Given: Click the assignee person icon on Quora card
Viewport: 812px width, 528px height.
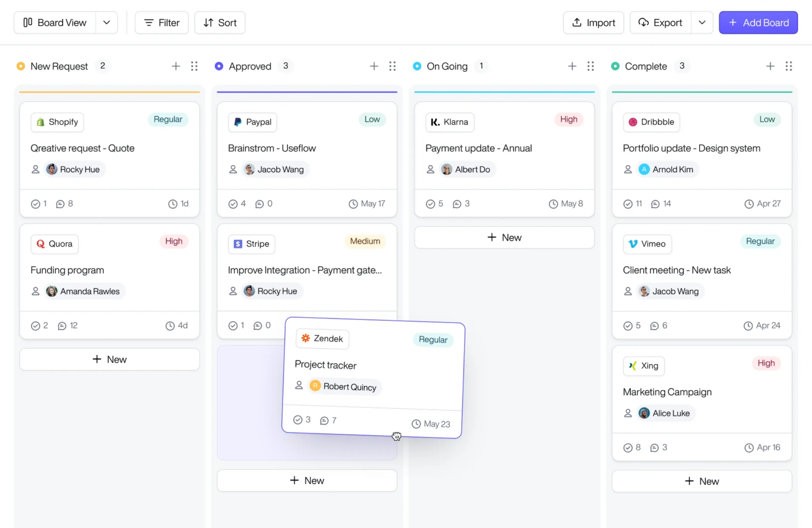Looking at the screenshot, I should click(35, 291).
